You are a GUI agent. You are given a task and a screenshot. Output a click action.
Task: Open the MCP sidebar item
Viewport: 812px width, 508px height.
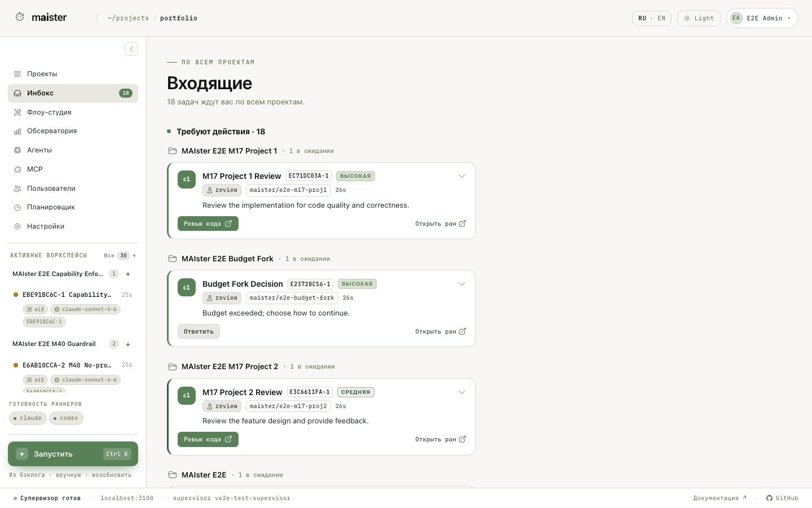[73, 169]
